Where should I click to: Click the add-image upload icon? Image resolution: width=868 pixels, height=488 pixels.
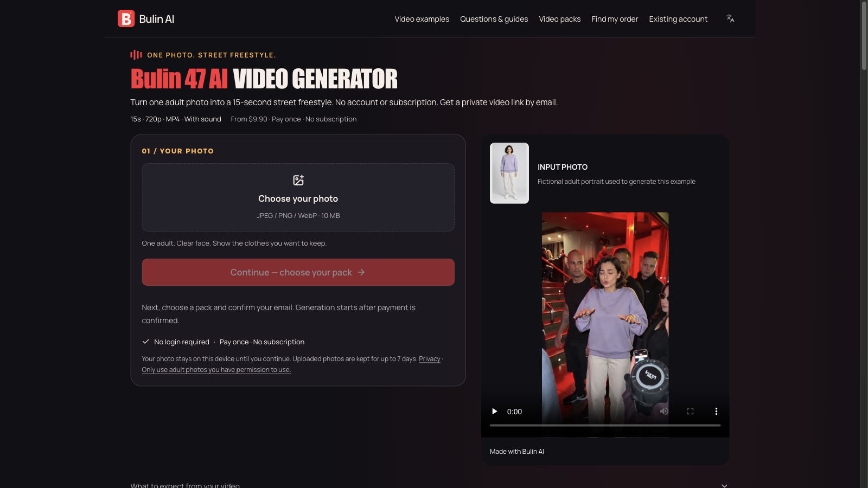(298, 180)
